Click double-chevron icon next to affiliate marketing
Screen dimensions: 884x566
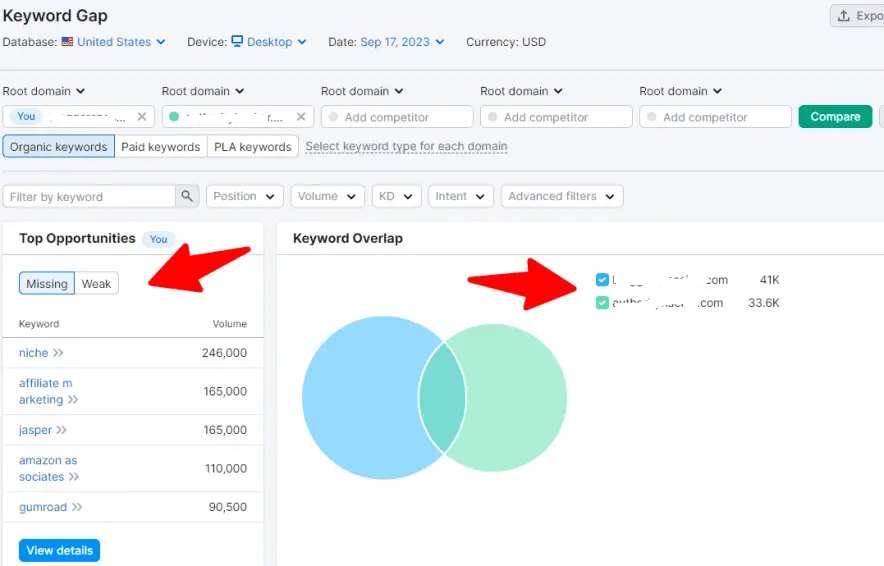pyautogui.click(x=73, y=400)
